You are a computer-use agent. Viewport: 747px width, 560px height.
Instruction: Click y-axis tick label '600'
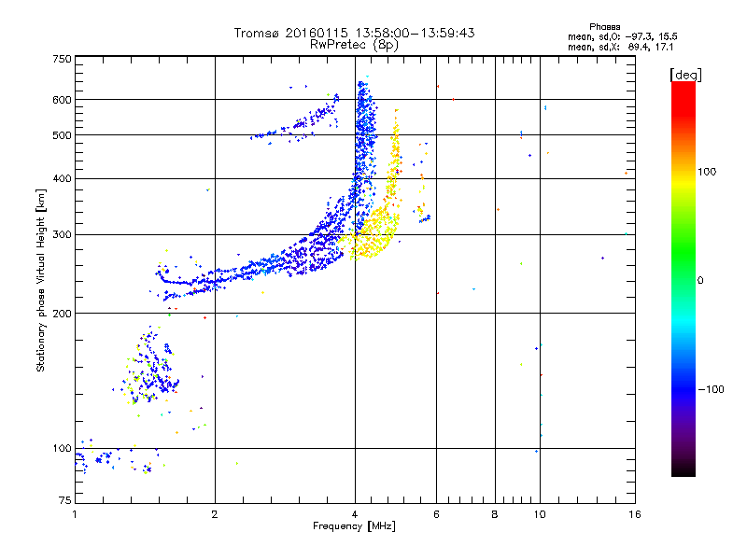pyautogui.click(x=62, y=100)
